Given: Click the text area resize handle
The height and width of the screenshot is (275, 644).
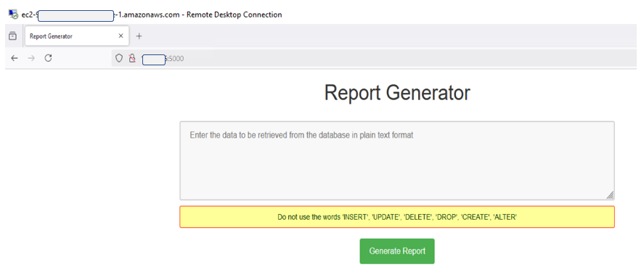Looking at the screenshot, I should 610,195.
